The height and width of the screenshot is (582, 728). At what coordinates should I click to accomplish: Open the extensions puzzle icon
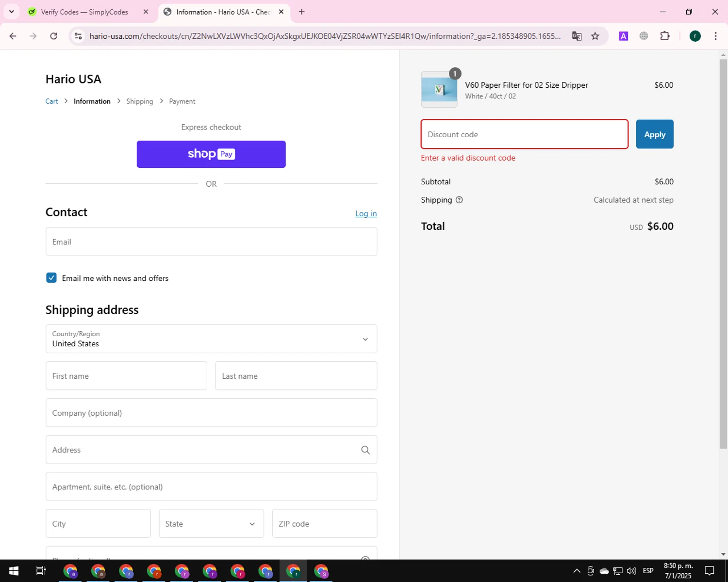665,36
